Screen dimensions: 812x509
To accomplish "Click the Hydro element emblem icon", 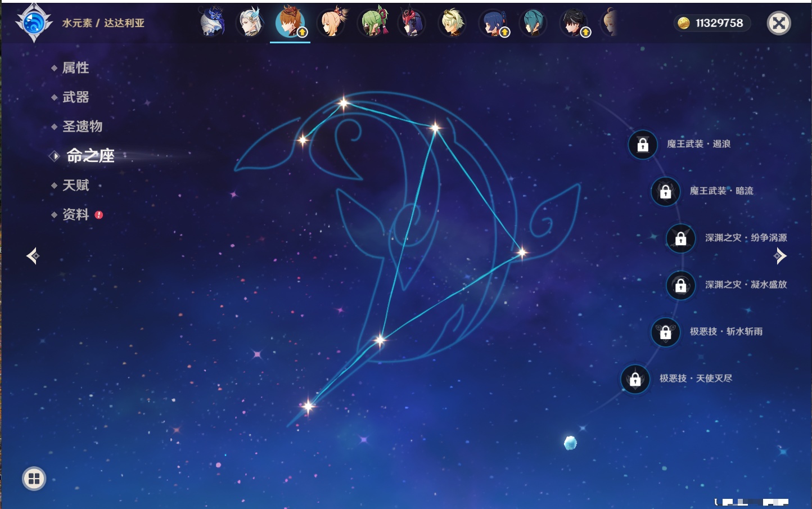I will click(34, 23).
